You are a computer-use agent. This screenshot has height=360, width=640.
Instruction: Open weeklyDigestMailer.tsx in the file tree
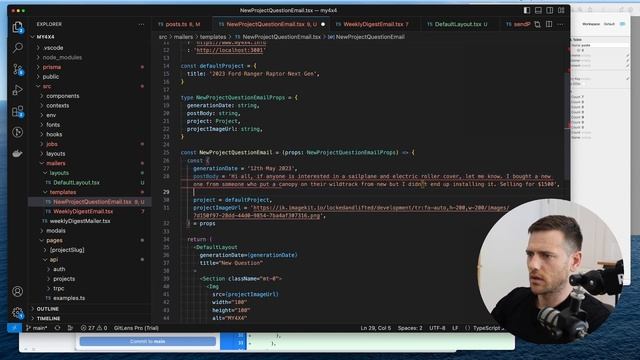pyautogui.click(x=80, y=221)
